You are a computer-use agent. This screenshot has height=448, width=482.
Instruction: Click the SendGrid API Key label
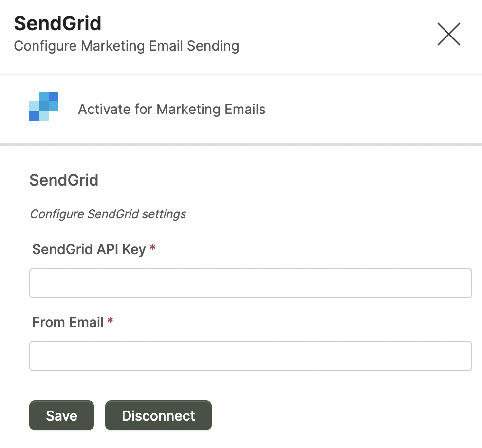click(x=89, y=249)
